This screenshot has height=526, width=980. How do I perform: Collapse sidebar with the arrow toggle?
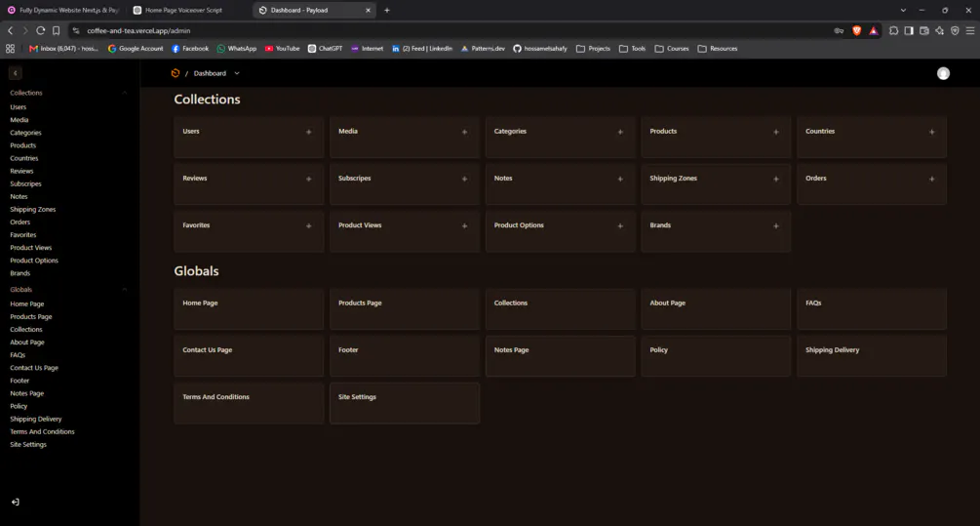[15, 73]
